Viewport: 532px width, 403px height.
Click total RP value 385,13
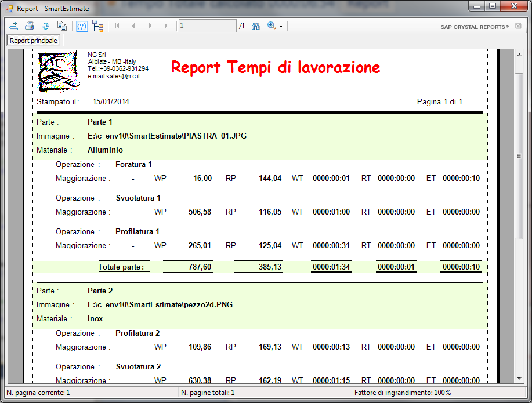pos(270,267)
